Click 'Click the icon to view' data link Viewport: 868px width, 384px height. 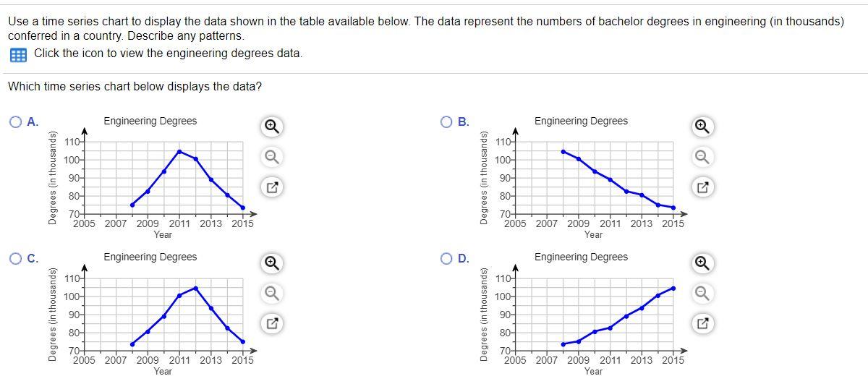coord(169,54)
